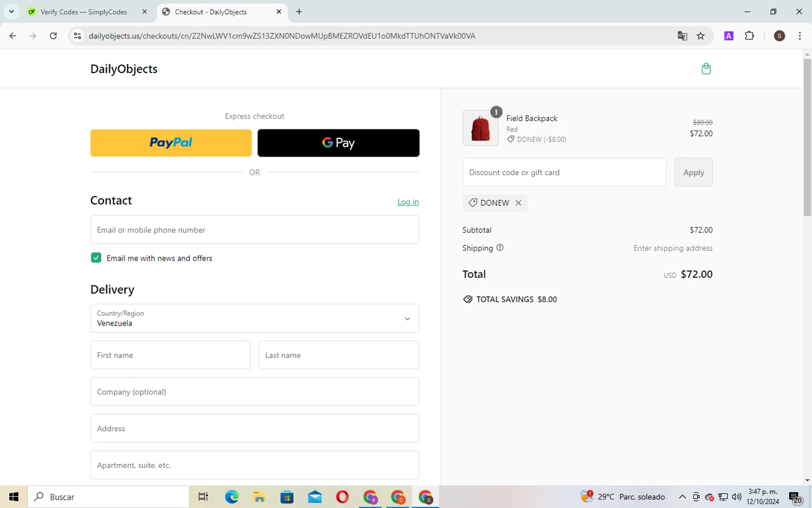Open the Country/Region dropdown
Image resolution: width=812 pixels, height=508 pixels.
pos(254,318)
